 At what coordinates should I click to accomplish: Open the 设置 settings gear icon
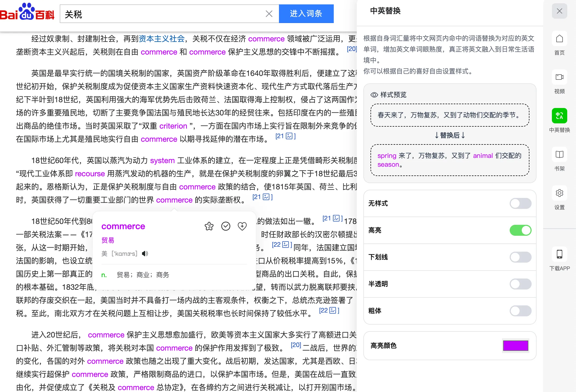tap(559, 193)
